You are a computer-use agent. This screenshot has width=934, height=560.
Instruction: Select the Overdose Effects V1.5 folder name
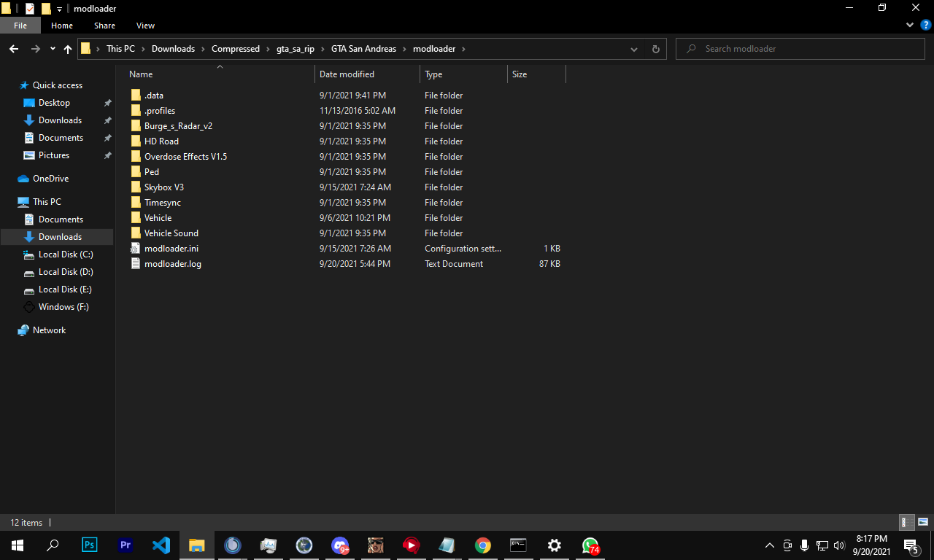(185, 157)
